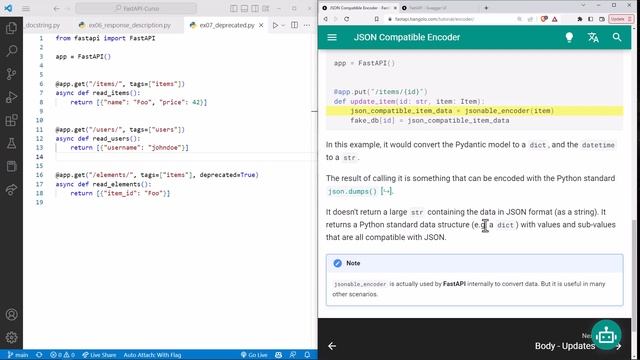Open the docs language selector

click(x=593, y=37)
